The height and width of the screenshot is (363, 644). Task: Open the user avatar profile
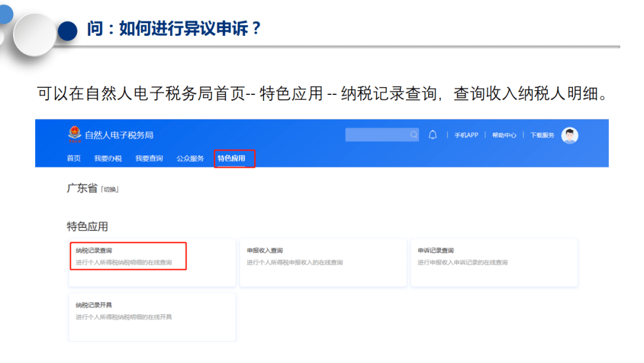pos(569,136)
